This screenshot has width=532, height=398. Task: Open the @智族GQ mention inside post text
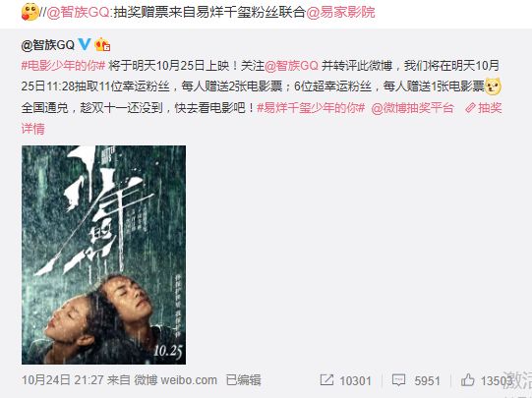pyautogui.click(x=291, y=66)
